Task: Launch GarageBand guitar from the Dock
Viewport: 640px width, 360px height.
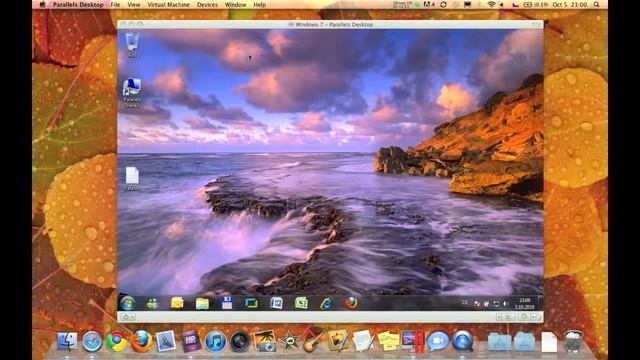Action: tap(313, 341)
